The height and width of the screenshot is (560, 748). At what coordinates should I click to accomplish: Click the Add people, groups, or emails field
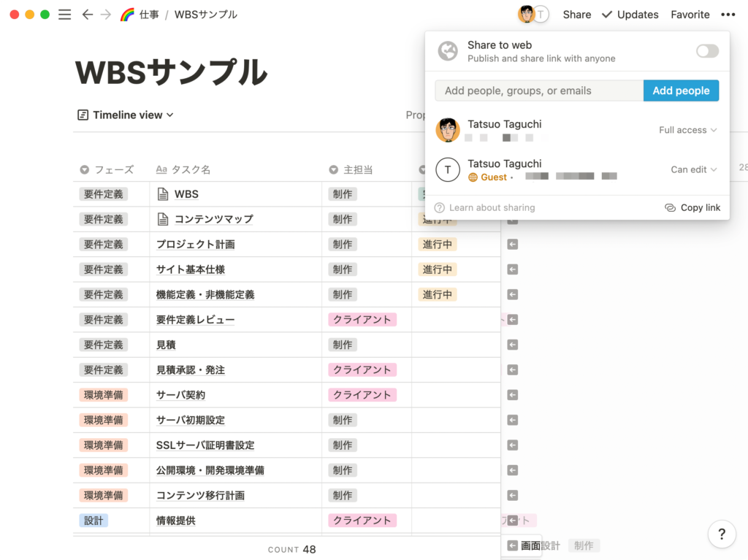pos(539,91)
